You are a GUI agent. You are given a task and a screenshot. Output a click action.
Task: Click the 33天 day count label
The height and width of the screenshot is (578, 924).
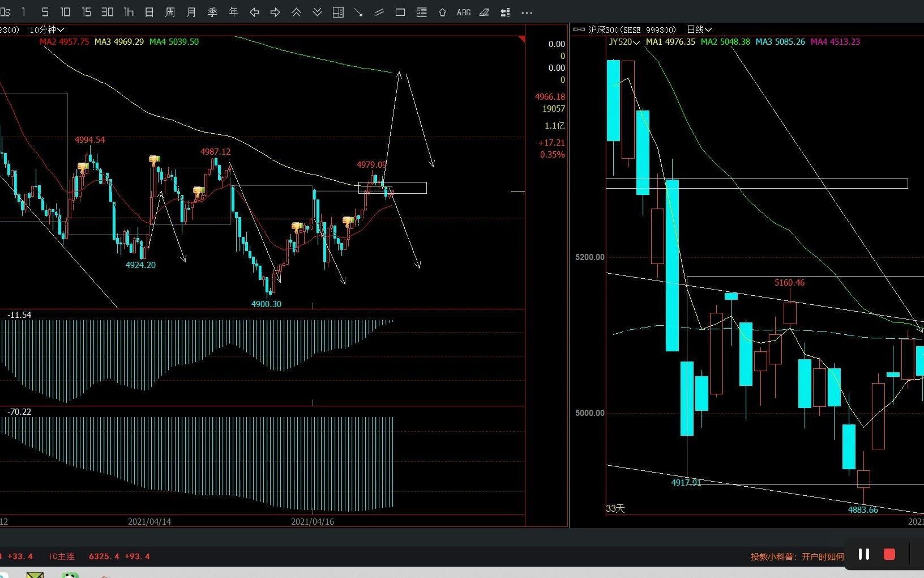click(615, 508)
